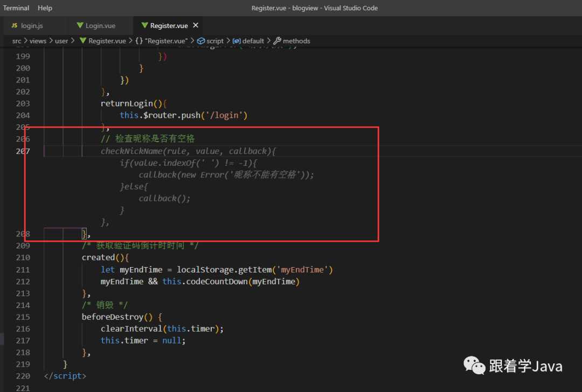Click the WeChat logo in the watermark

pos(474,366)
